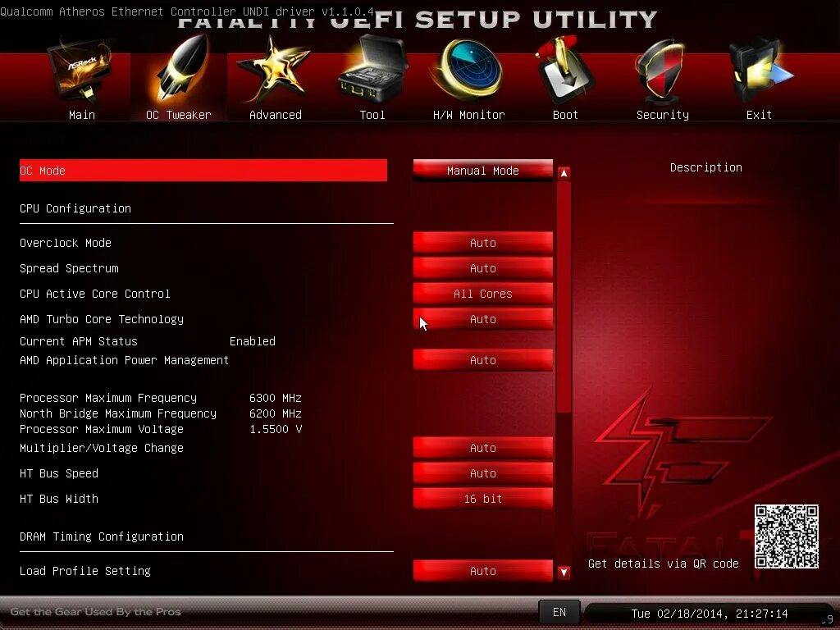
Task: Click the Processor Maximum Voltage label
Action: [x=102, y=429]
